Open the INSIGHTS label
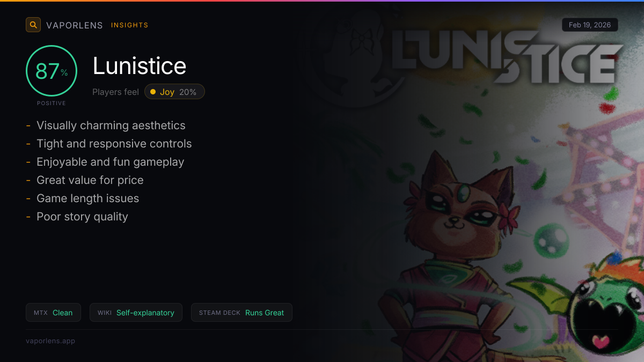644x362 pixels. pos(130,25)
